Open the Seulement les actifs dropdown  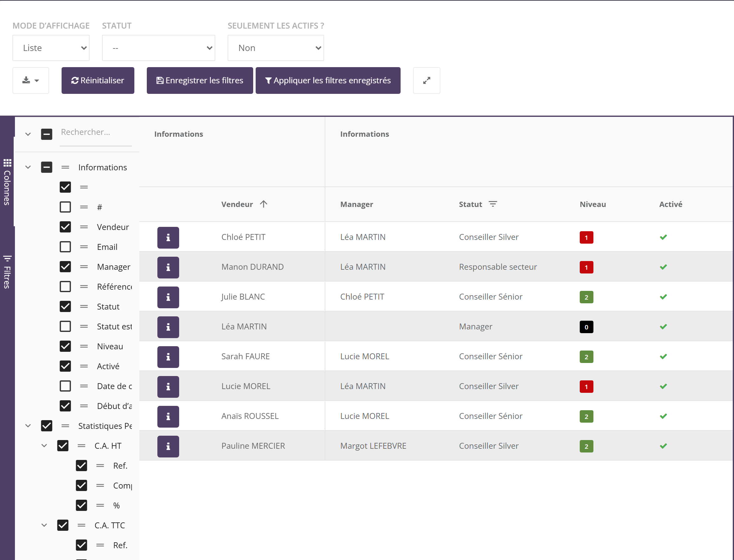pos(276,48)
